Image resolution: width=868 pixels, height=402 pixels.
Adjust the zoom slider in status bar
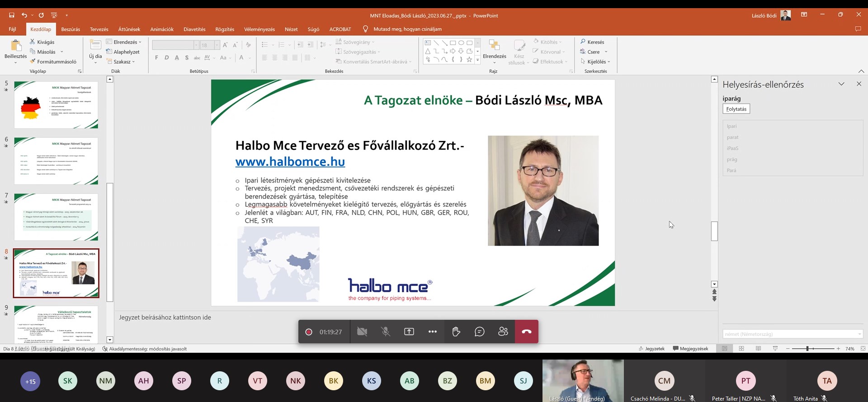point(807,349)
